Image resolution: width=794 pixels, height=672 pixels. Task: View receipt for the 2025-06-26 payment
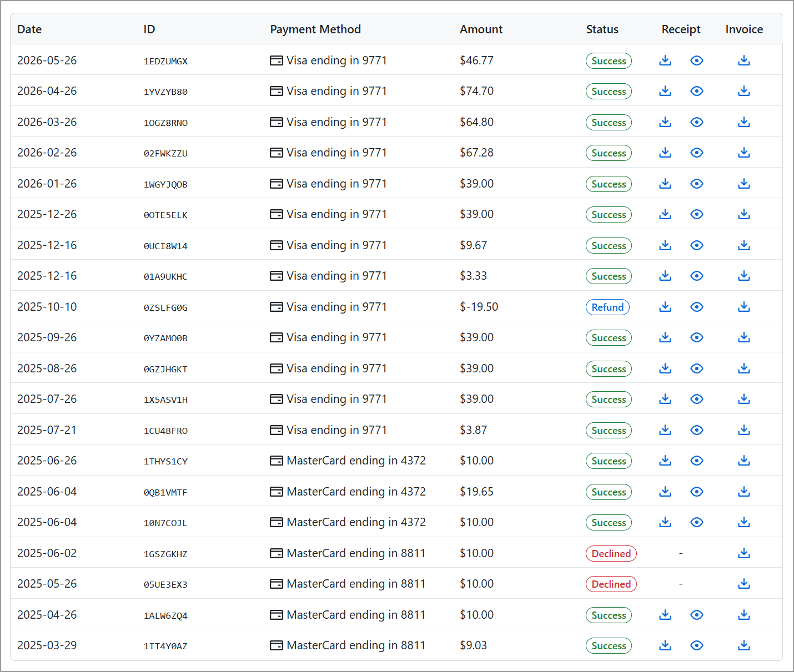point(697,461)
